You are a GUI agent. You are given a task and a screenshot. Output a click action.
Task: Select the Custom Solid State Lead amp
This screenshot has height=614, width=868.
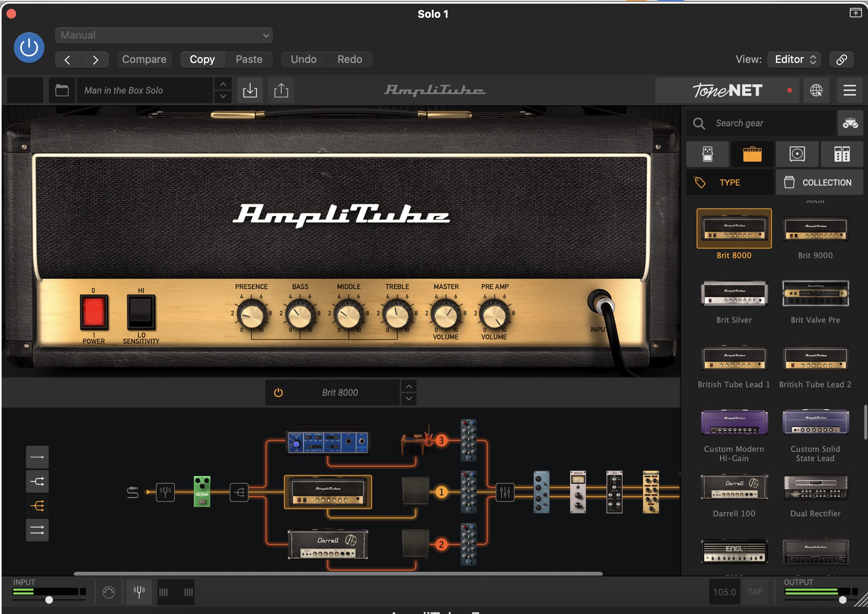click(815, 422)
